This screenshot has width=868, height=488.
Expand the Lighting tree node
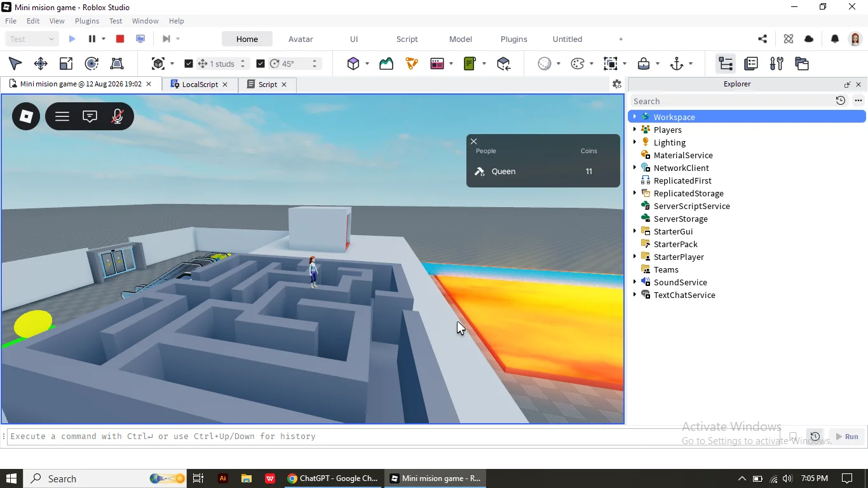pos(634,142)
